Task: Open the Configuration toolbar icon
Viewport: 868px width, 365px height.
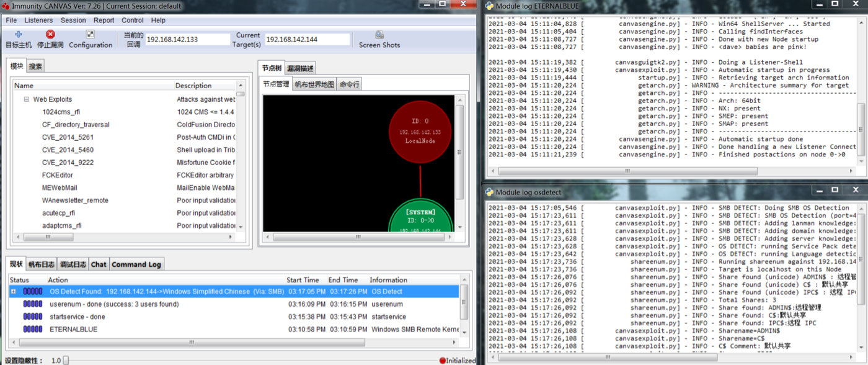Action: coord(91,35)
